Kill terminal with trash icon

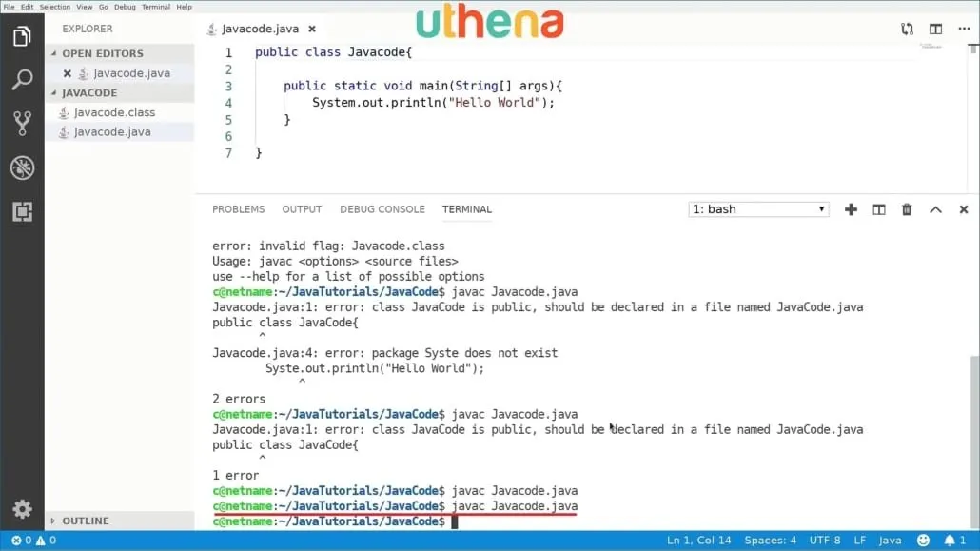click(x=907, y=209)
